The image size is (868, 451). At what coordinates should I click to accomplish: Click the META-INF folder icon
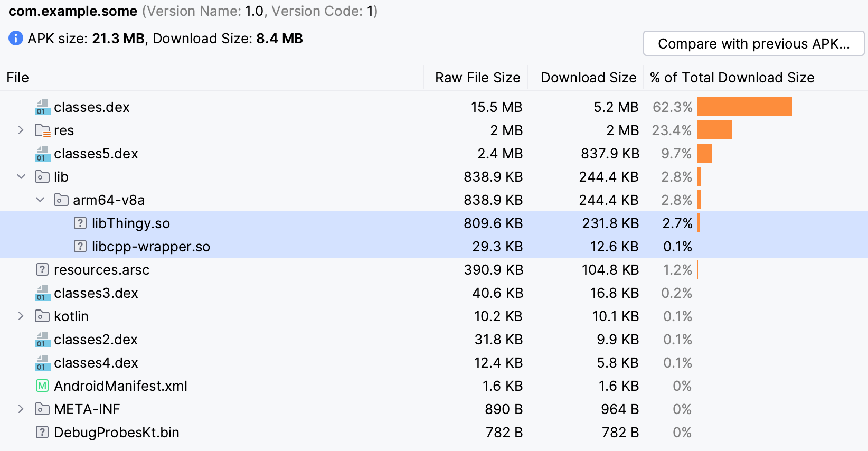(42, 409)
